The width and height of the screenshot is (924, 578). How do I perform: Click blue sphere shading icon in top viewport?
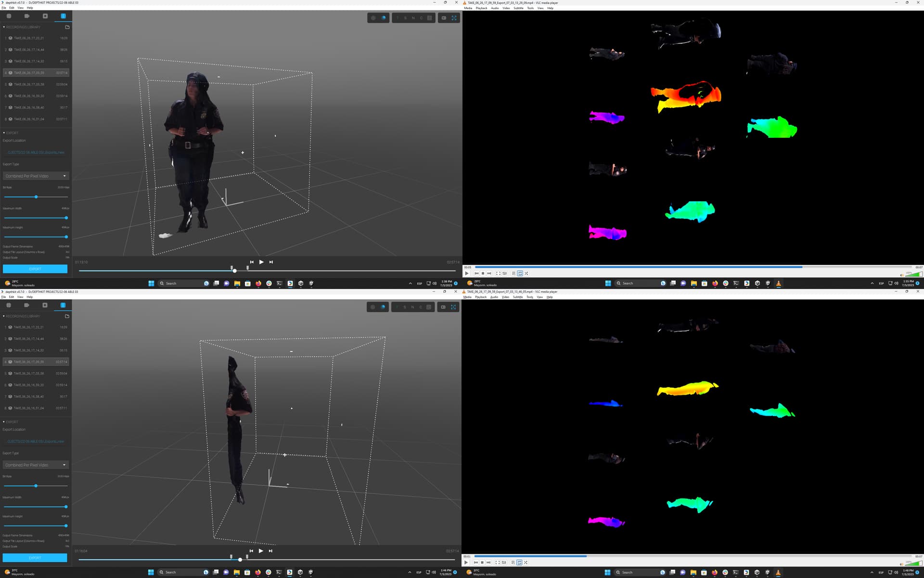(384, 18)
